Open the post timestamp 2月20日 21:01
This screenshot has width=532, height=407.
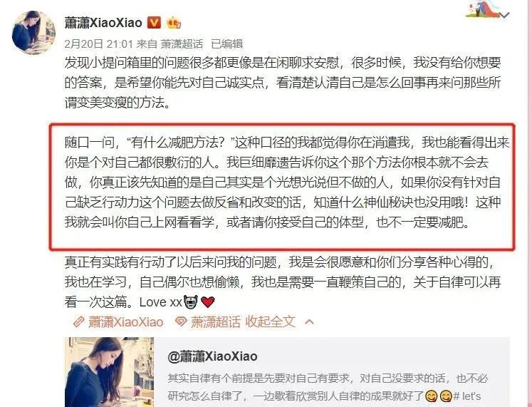[x=98, y=43]
